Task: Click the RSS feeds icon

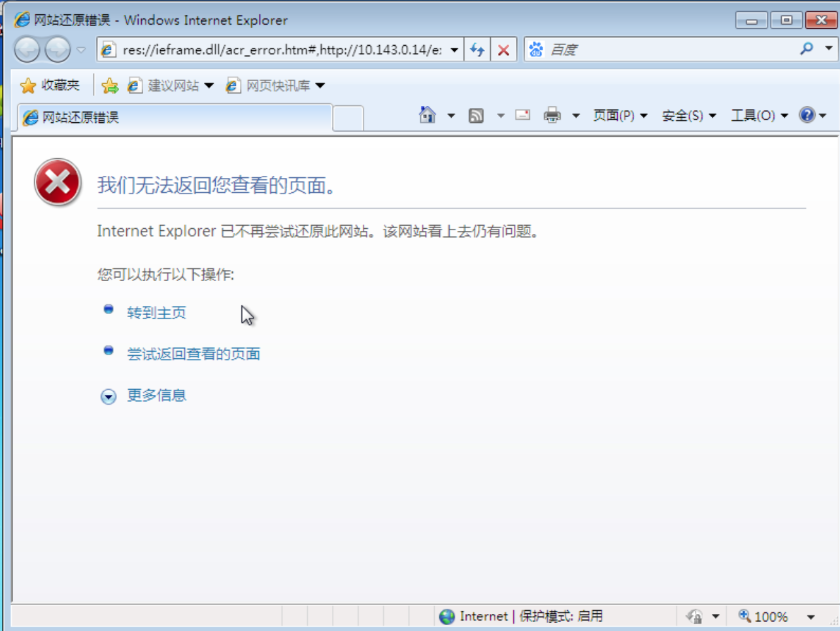Action: [x=476, y=116]
